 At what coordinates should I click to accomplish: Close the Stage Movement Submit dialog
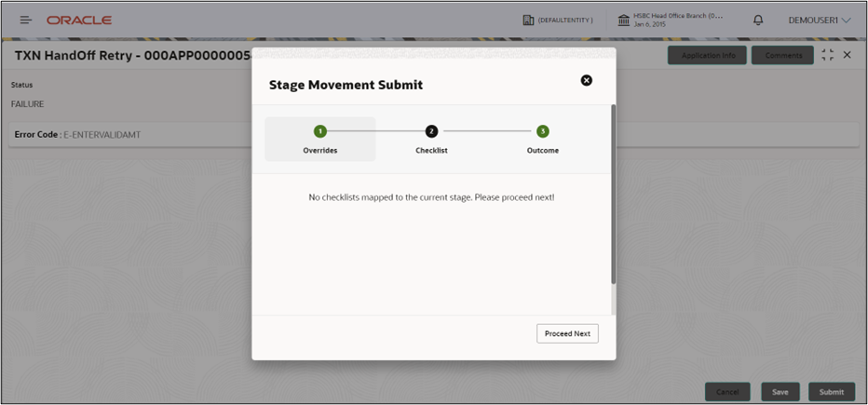coord(586,80)
